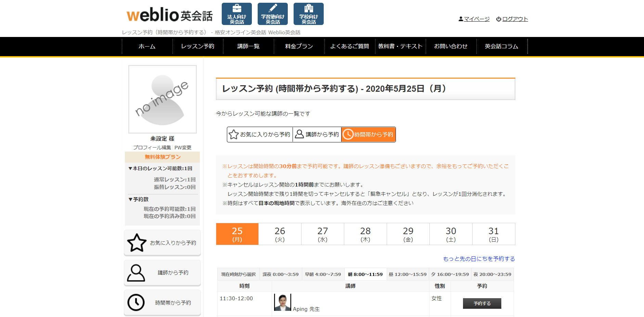The image size is (644, 317).
Task: Click もっと先の日にちを予約する link
Action: (479, 259)
